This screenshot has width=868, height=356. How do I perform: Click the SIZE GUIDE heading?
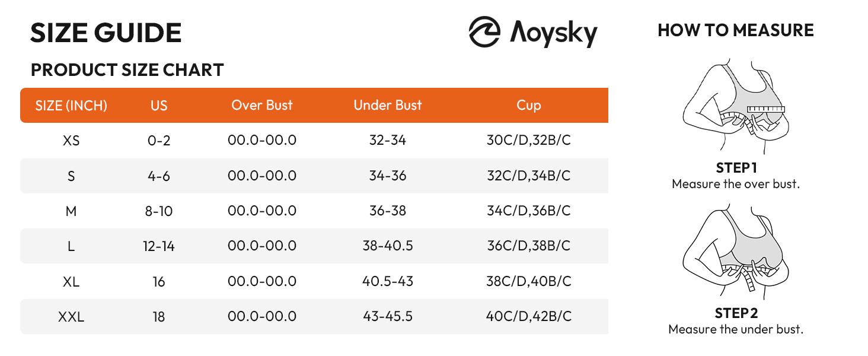pyautogui.click(x=106, y=33)
